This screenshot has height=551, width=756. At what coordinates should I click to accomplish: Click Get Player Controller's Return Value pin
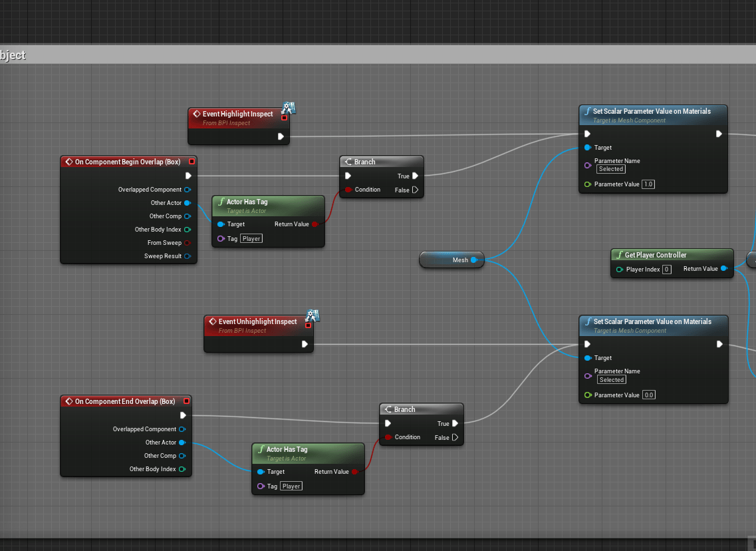(x=723, y=269)
